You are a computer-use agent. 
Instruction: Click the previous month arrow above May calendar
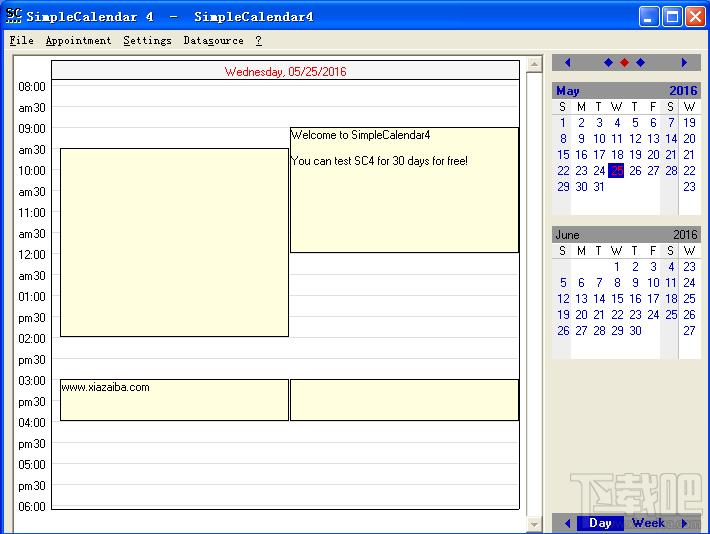click(567, 63)
